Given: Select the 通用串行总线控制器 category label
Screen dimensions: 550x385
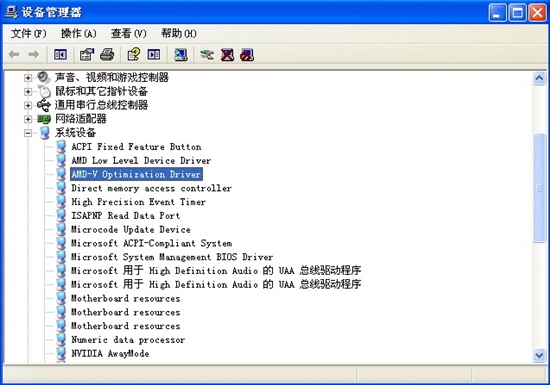Looking at the screenshot, I should point(101,105).
